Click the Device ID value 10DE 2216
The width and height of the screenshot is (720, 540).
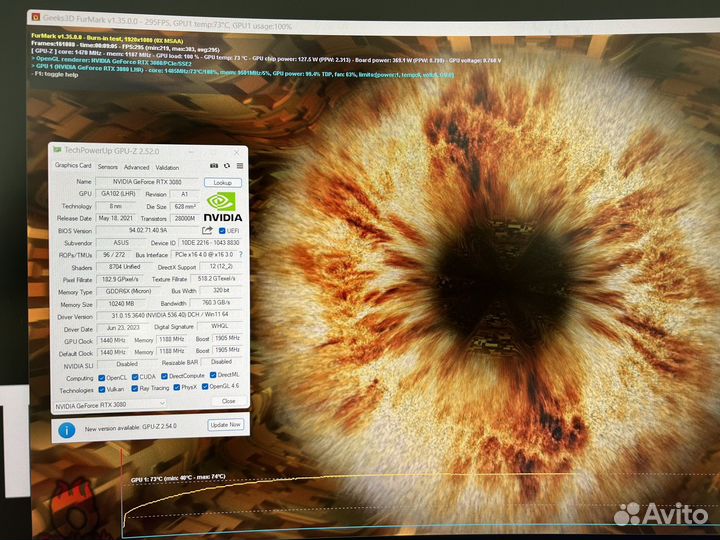pos(210,242)
